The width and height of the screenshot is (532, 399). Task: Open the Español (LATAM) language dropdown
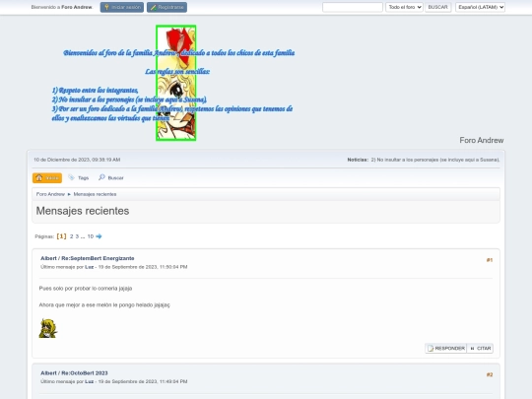click(480, 7)
